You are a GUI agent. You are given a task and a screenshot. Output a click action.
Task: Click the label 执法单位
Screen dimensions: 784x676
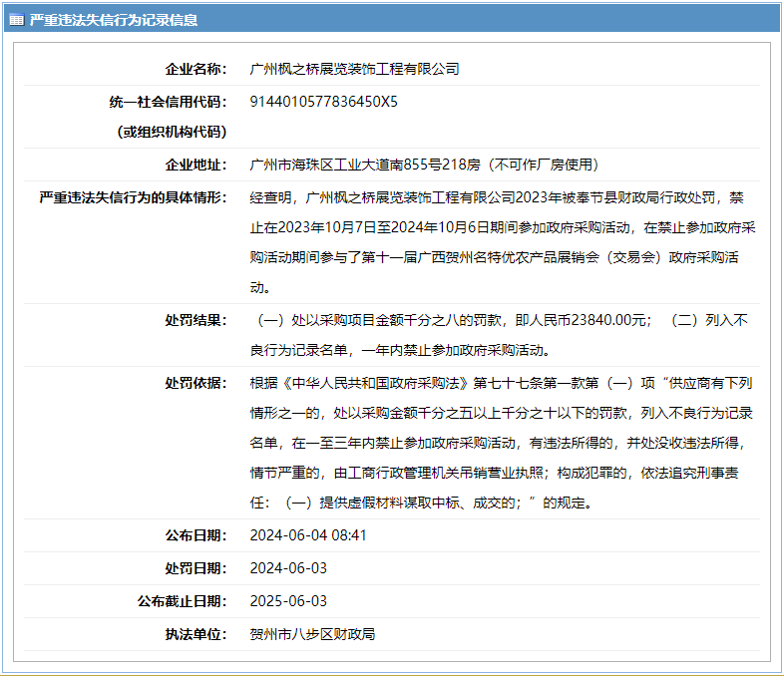tap(196, 634)
